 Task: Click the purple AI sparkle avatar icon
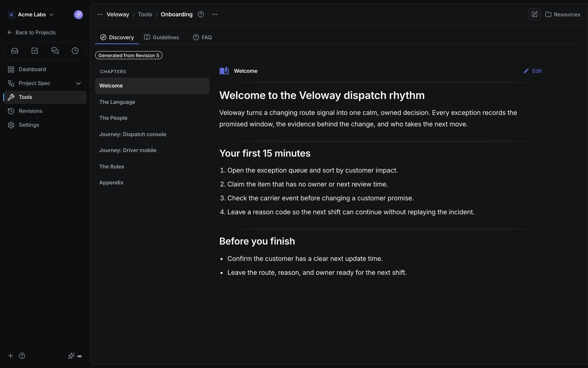click(78, 15)
